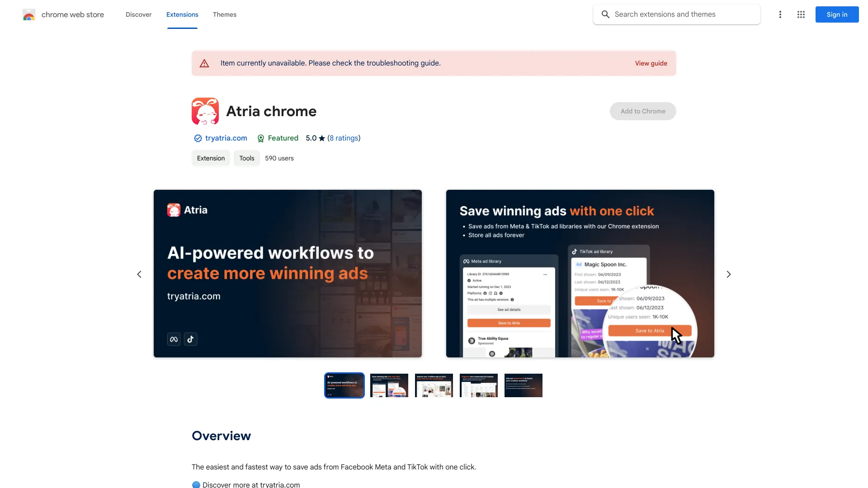Screen dimensions: 868x488
Task: Click the Atria rabbit extension icon
Action: point(205,111)
